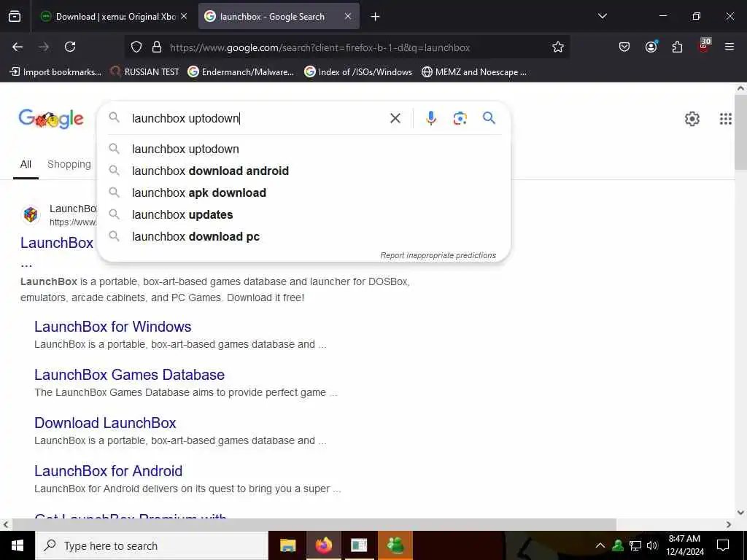The height and width of the screenshot is (560, 747).
Task: Open LaunchBox for Windows link
Action: [113, 327]
